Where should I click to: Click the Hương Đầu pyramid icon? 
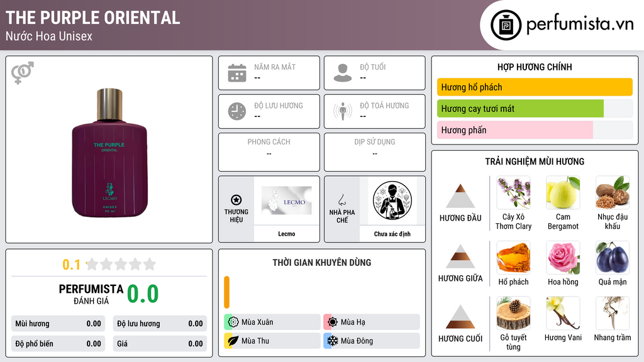click(460, 196)
